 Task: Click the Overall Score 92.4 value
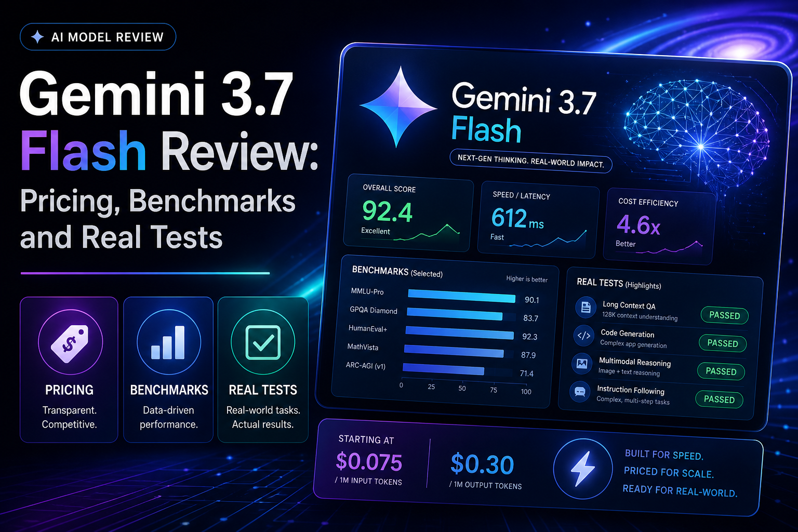click(x=388, y=211)
